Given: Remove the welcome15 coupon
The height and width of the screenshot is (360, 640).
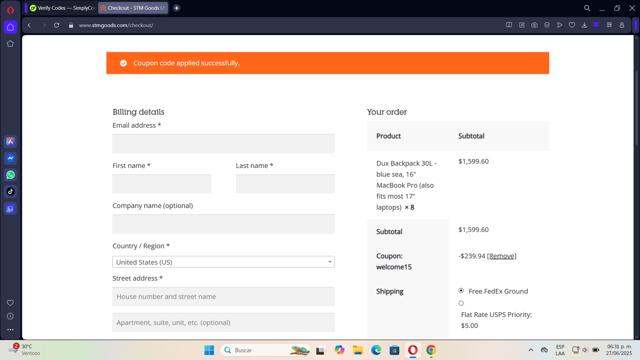Looking at the screenshot, I should (502, 256).
